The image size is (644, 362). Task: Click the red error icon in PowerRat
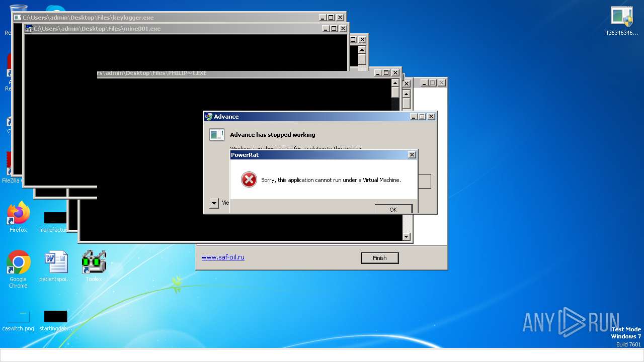(249, 179)
